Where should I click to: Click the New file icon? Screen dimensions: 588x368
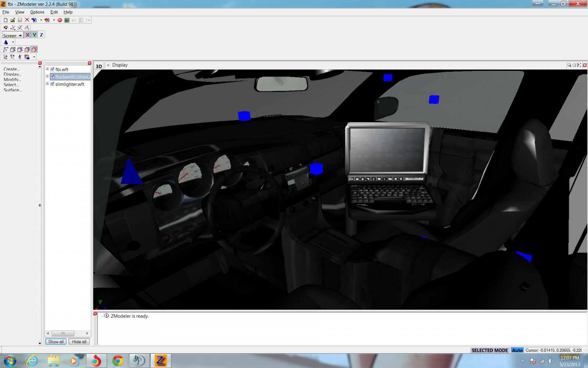(6, 20)
